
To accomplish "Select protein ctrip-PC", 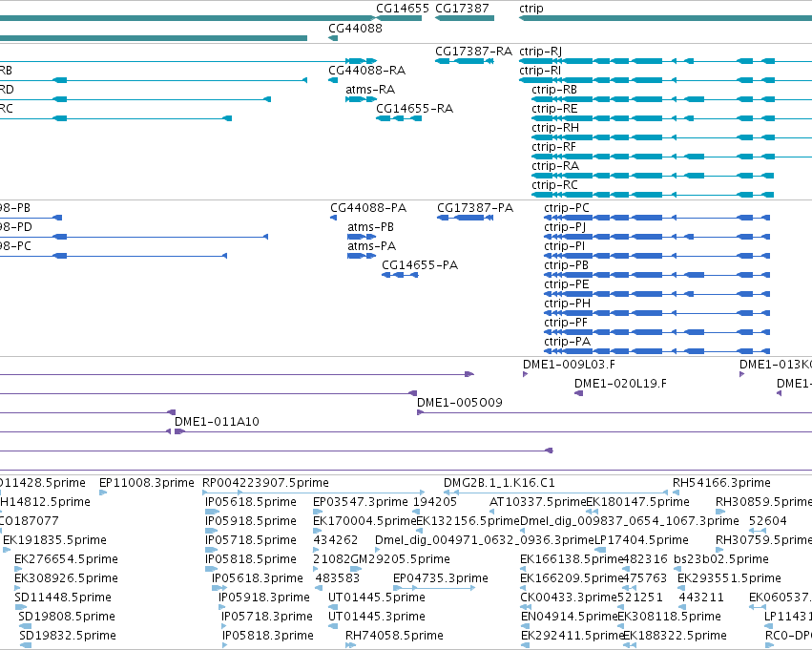I will (567, 208).
